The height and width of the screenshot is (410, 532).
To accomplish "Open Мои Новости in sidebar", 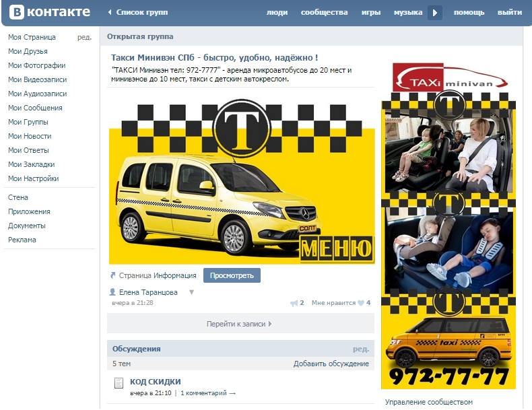I will coord(30,136).
